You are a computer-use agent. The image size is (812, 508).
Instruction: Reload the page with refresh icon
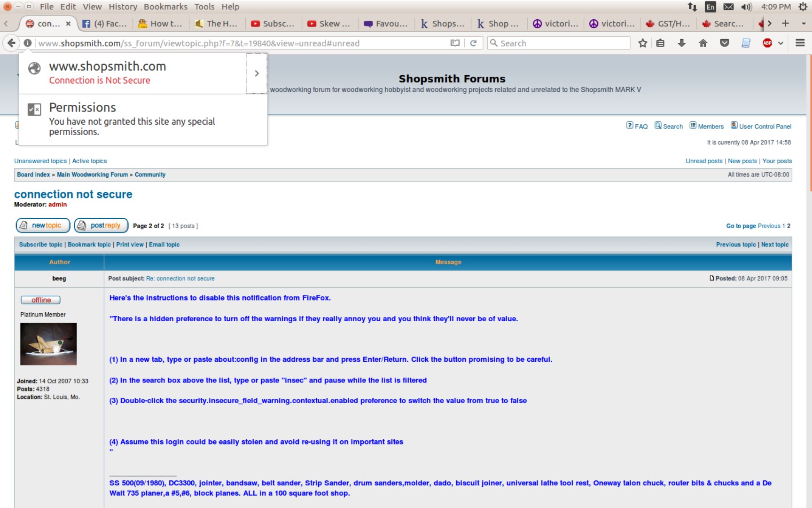tap(474, 43)
